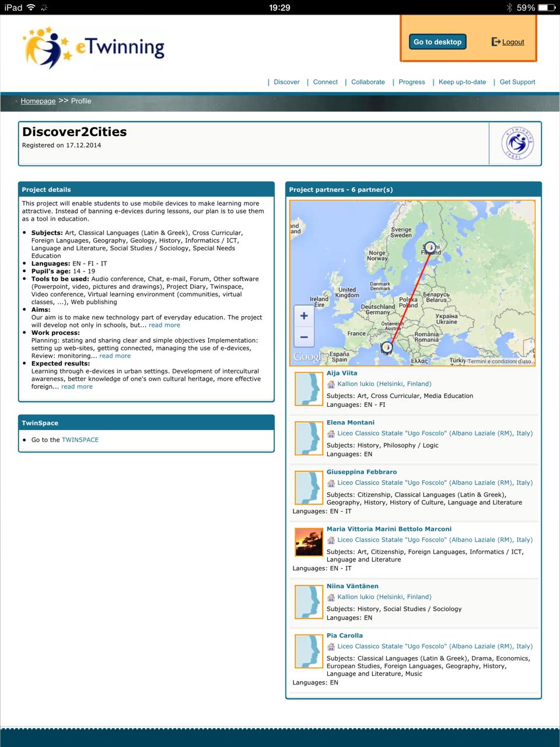This screenshot has width=560, height=747.
Task: Open Pia Carolla's profile name link
Action: coord(345,636)
